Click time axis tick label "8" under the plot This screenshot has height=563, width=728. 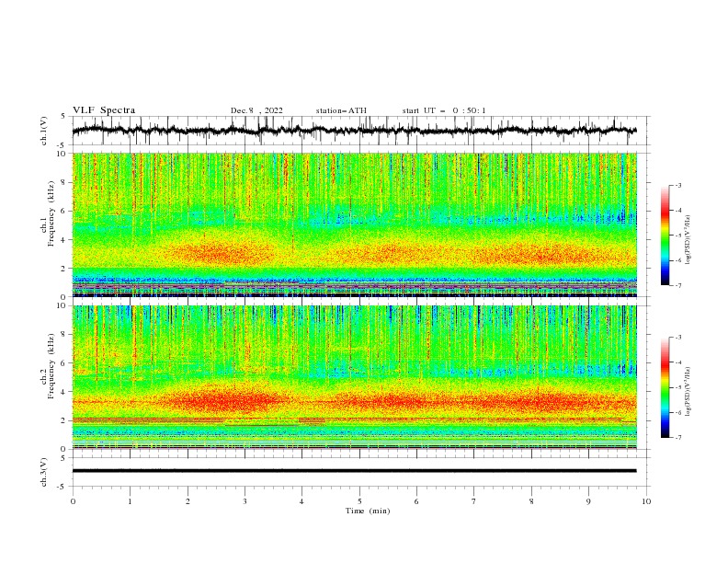pyautogui.click(x=531, y=501)
